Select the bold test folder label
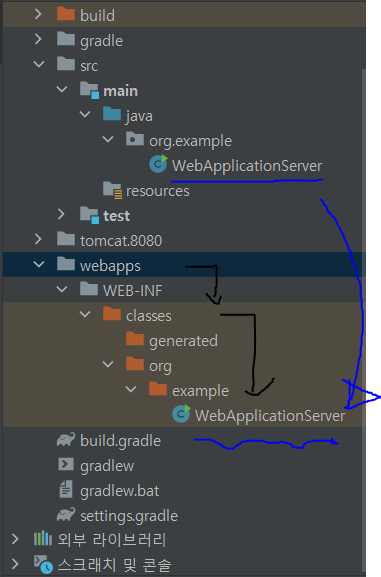381x577 pixels. coord(116,216)
